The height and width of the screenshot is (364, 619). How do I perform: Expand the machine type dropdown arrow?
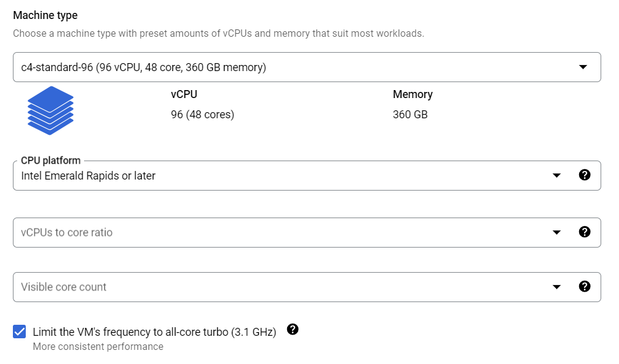[x=583, y=67]
